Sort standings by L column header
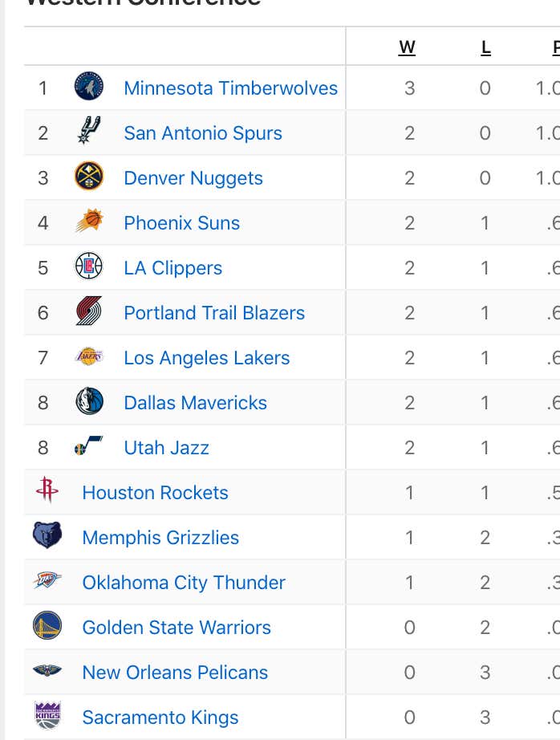The width and height of the screenshot is (560, 740). click(486, 47)
